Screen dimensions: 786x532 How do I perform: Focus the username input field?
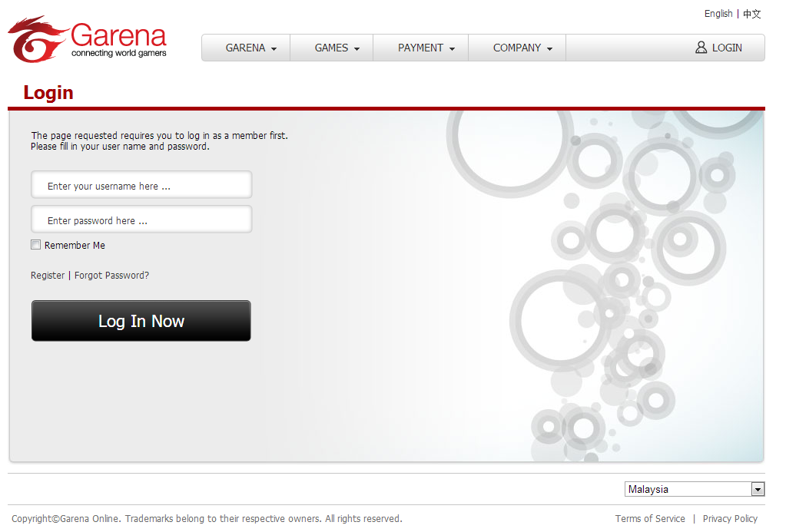pyautogui.click(x=141, y=185)
